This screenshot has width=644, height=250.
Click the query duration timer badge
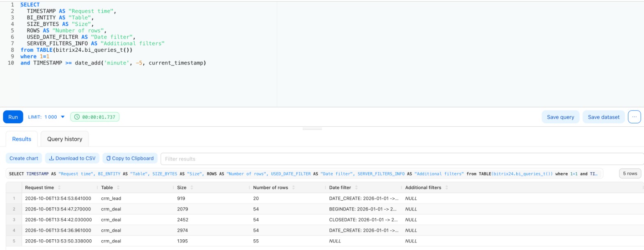point(95,117)
